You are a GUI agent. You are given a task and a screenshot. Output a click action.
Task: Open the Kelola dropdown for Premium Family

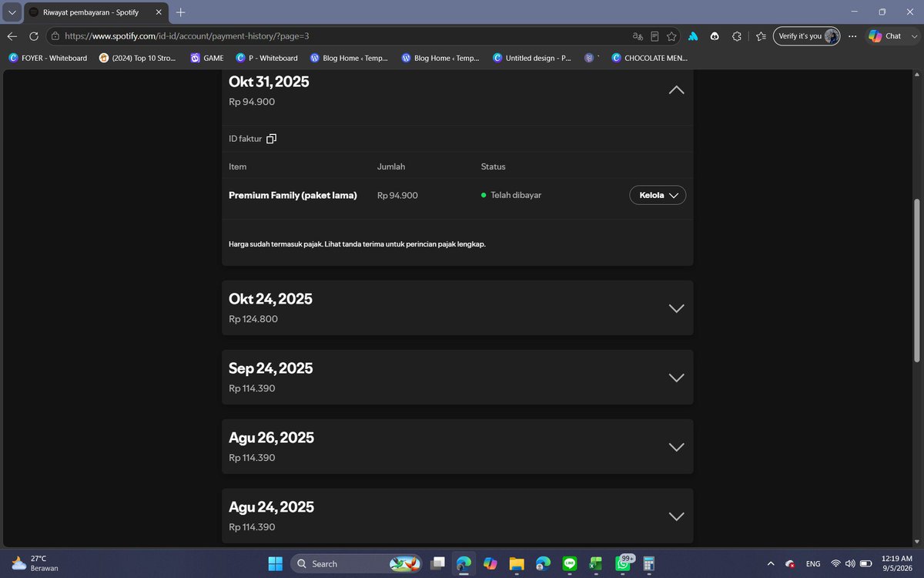pos(658,195)
